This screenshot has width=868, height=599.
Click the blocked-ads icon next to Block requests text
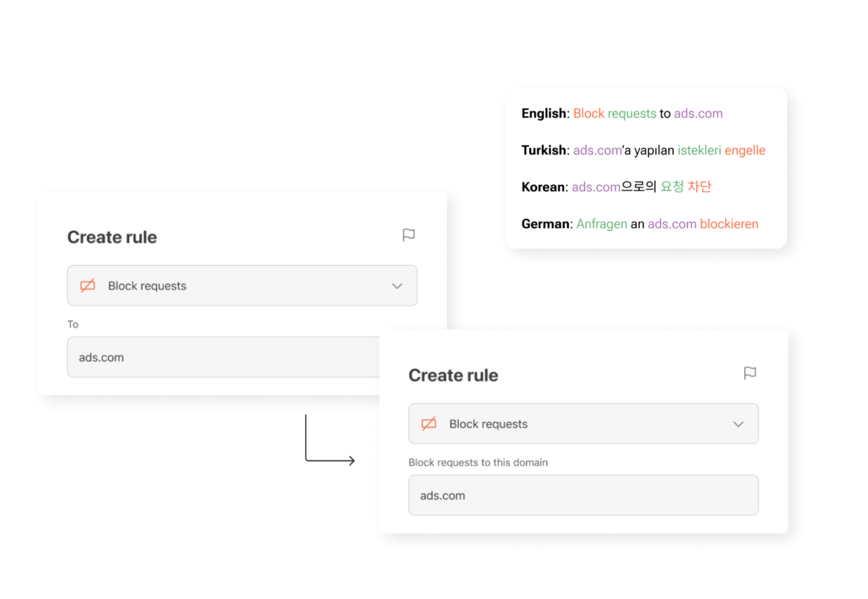pyautogui.click(x=428, y=423)
